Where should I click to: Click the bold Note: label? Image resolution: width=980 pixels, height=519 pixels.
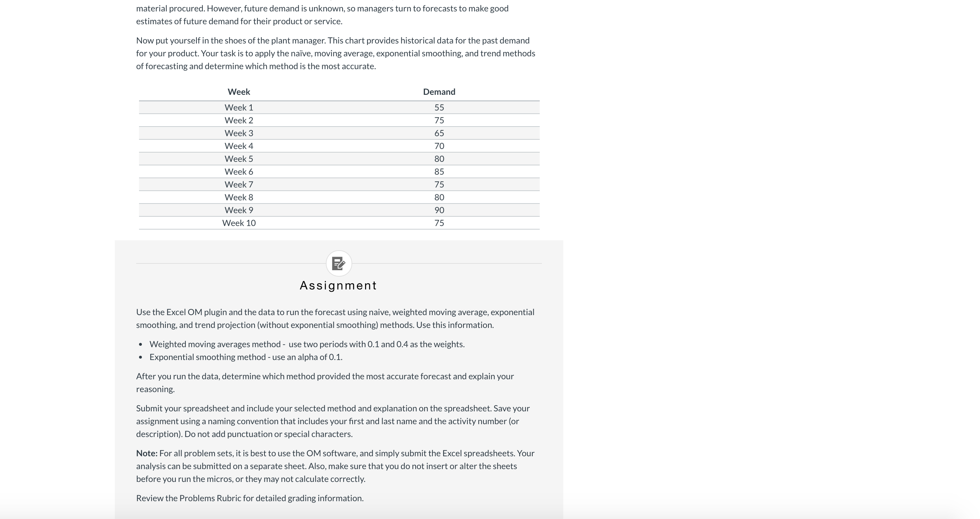[x=147, y=453]
